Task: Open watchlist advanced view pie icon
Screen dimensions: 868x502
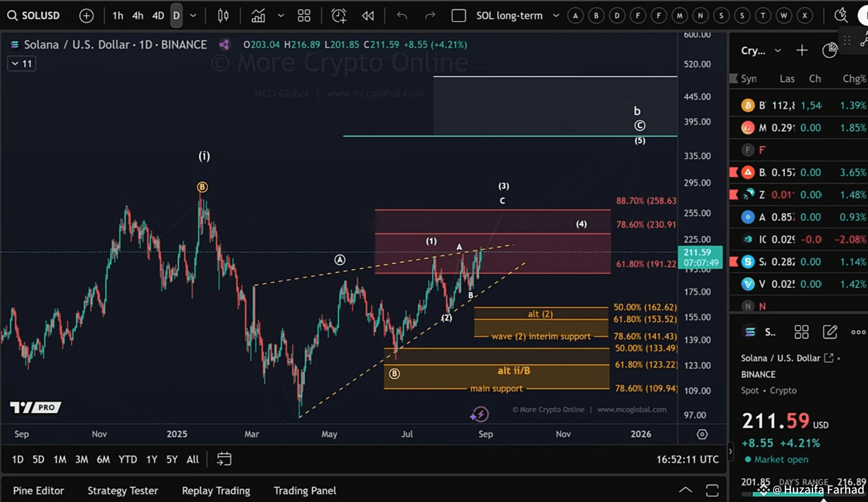Action: (830, 50)
